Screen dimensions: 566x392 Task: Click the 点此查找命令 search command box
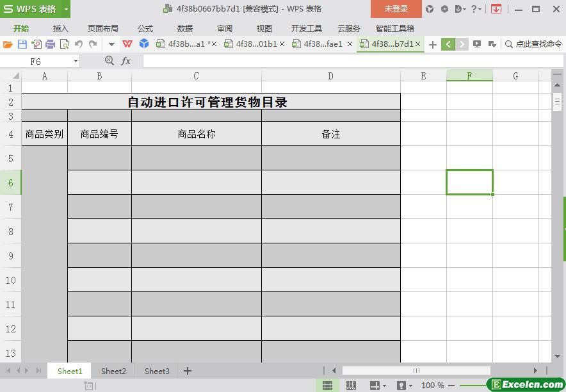click(534, 44)
